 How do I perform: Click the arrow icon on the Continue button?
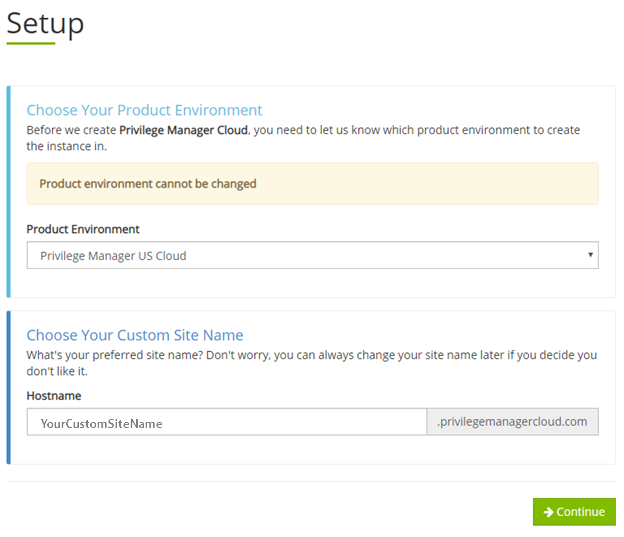tap(548, 512)
